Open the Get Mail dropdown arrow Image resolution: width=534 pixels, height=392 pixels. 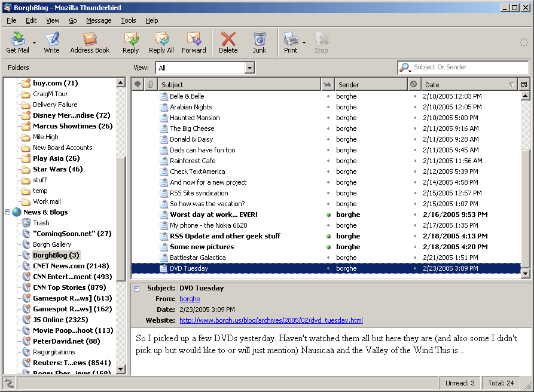click(34, 42)
